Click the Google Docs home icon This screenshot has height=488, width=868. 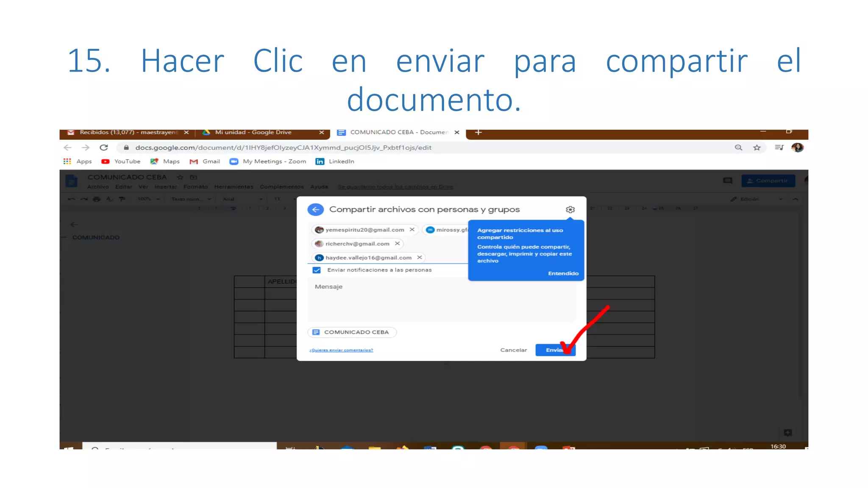pos(71,181)
